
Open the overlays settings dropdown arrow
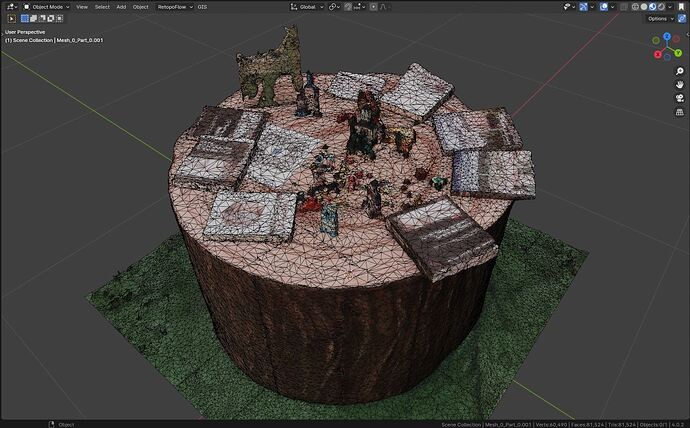(613, 7)
